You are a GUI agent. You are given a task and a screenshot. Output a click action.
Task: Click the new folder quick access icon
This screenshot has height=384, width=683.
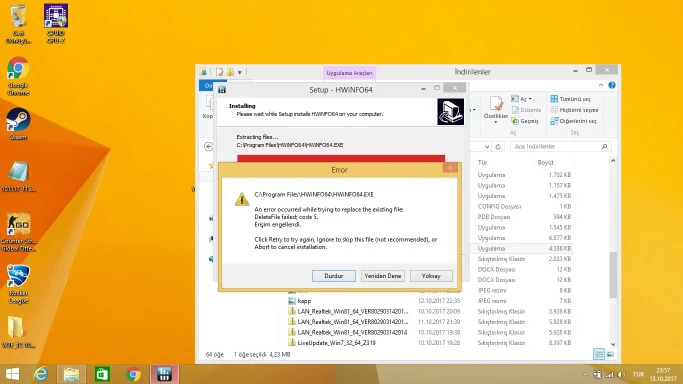point(230,72)
